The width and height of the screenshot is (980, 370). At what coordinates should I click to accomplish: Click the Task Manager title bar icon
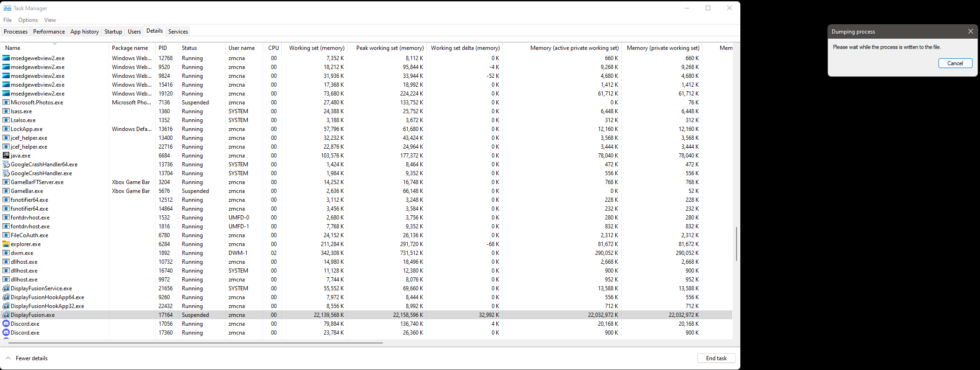tap(7, 8)
